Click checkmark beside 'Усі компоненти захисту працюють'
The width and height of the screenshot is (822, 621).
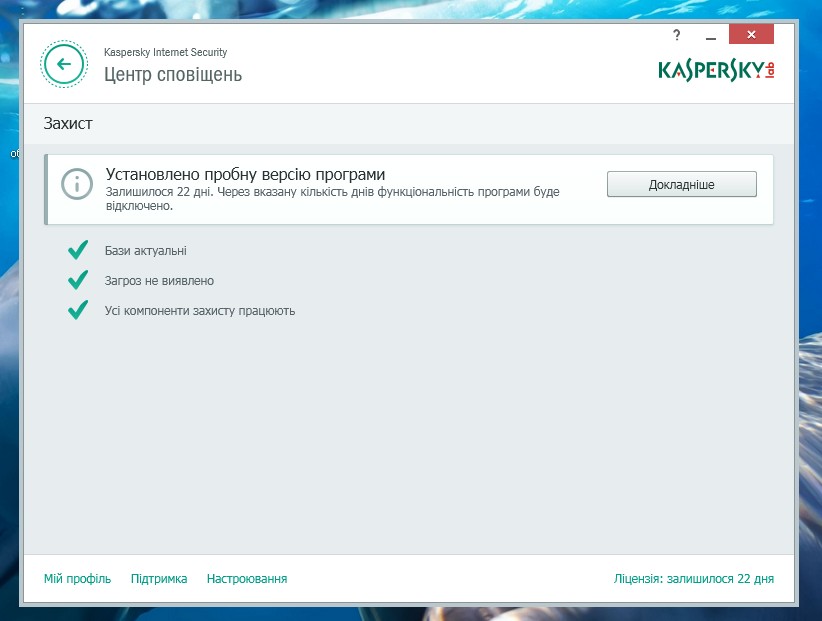click(78, 310)
